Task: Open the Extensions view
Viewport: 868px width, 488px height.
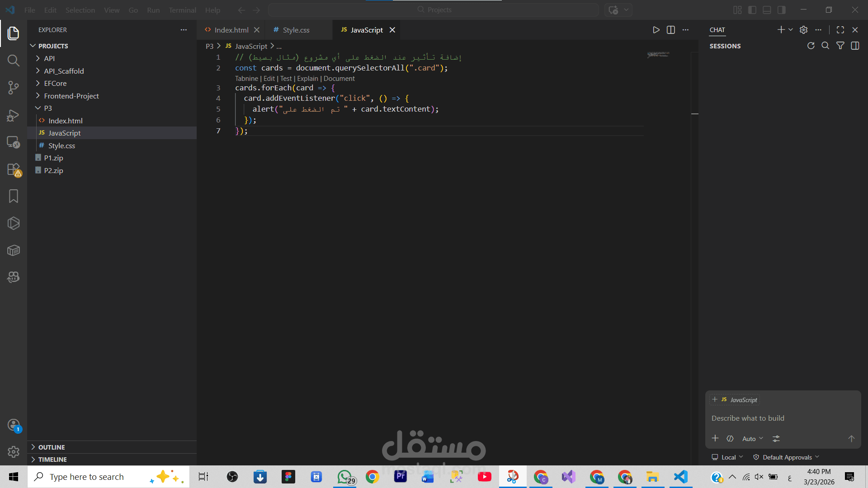Action: [x=14, y=169]
